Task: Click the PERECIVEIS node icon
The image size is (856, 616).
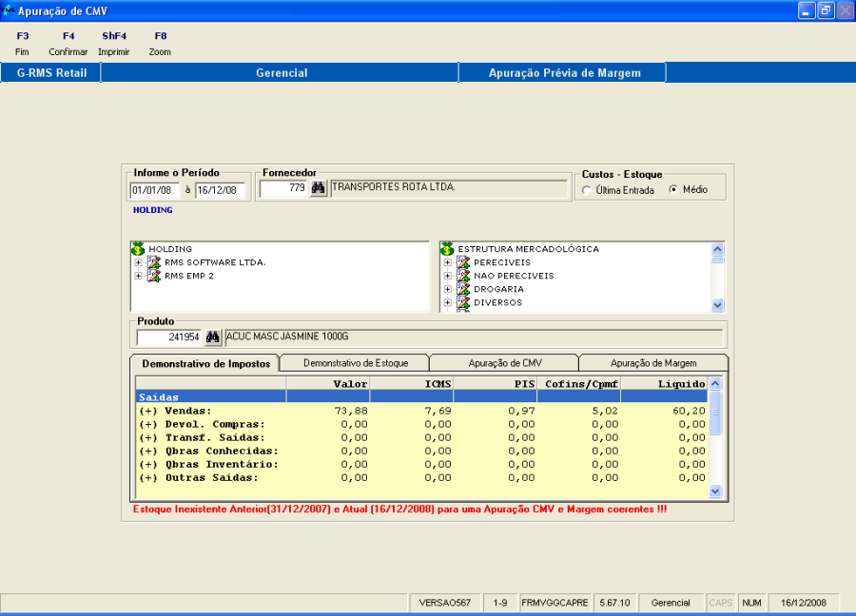Action: (x=463, y=262)
